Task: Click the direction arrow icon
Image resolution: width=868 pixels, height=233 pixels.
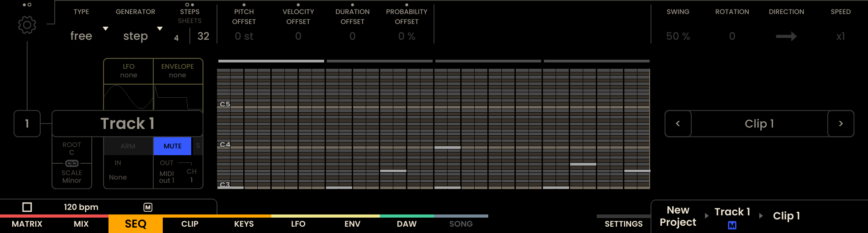Action: point(786,36)
